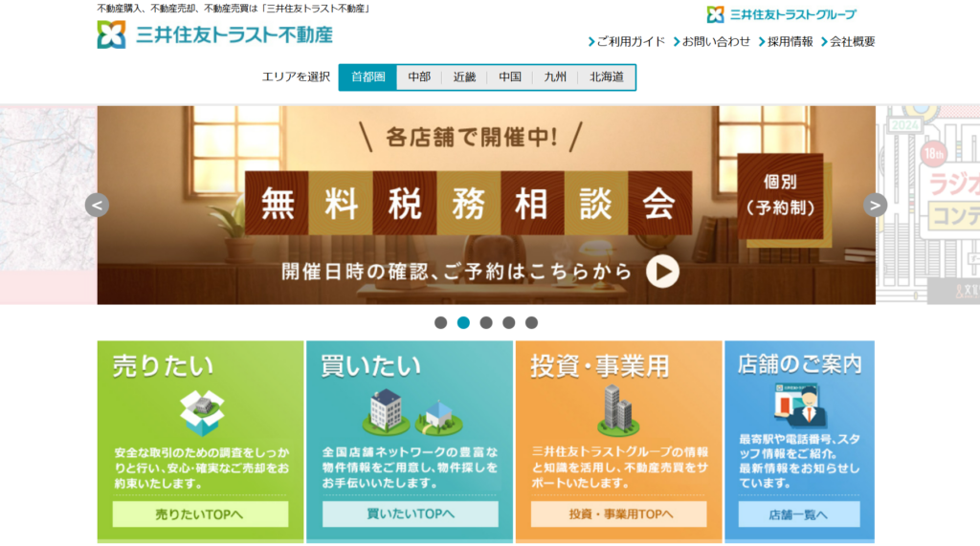Open the 無料税務相談会 banner
The height and width of the screenshot is (546, 980).
pyautogui.click(x=486, y=205)
